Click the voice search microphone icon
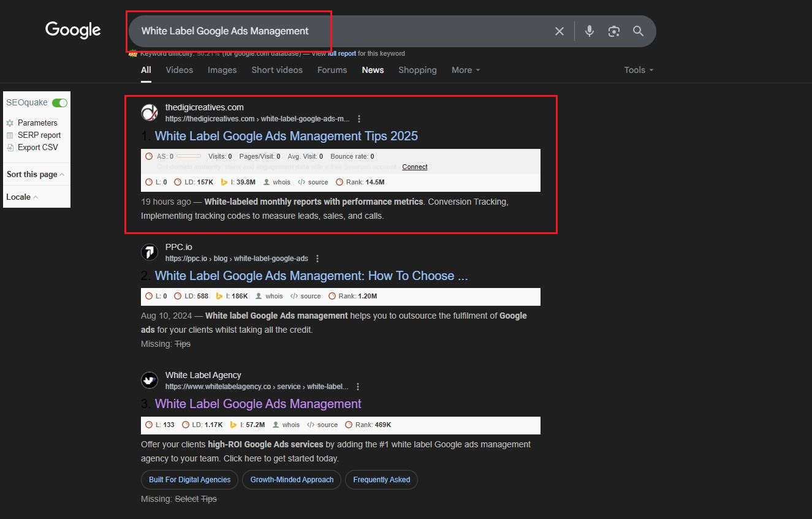This screenshot has width=812, height=519. [589, 31]
